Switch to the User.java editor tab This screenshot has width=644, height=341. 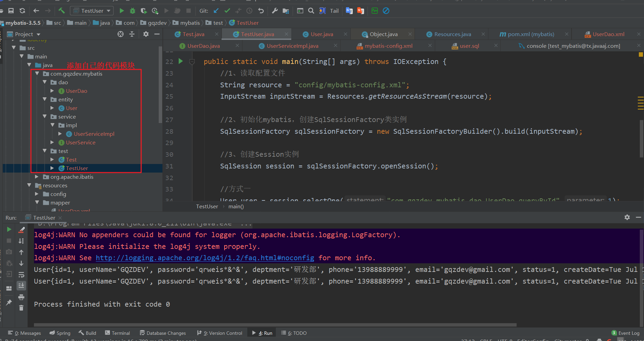(322, 34)
